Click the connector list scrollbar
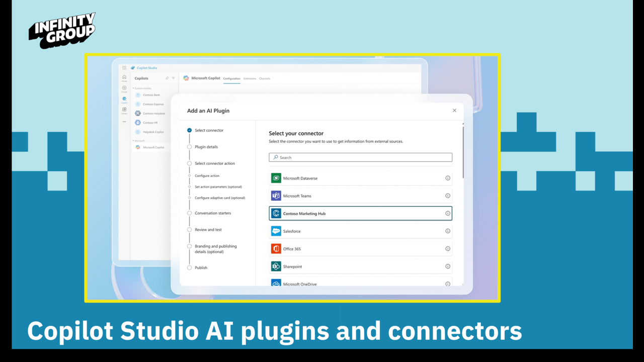The width and height of the screenshot is (644, 362). 463,152
